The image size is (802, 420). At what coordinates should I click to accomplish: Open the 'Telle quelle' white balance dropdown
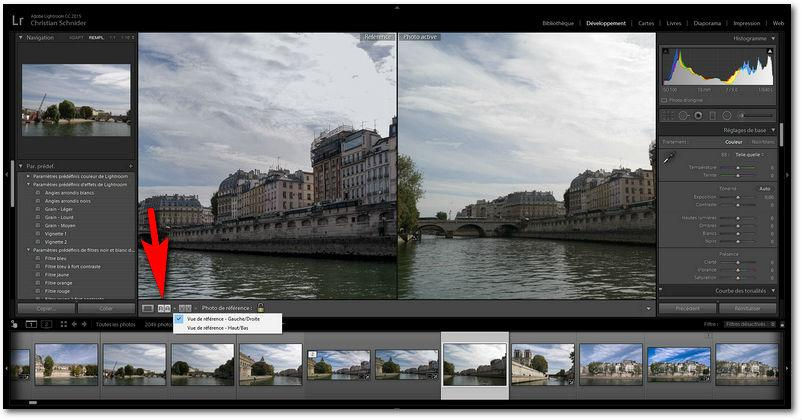[x=750, y=154]
